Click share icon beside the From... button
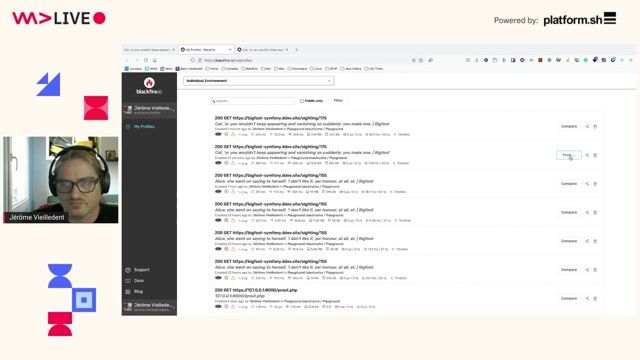The height and width of the screenshot is (360, 640). coord(587,155)
